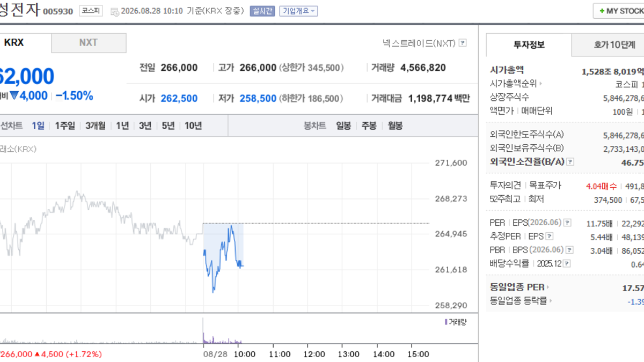Select the 3개월 chart period
The width and height of the screenshot is (644, 362).
pyautogui.click(x=96, y=125)
